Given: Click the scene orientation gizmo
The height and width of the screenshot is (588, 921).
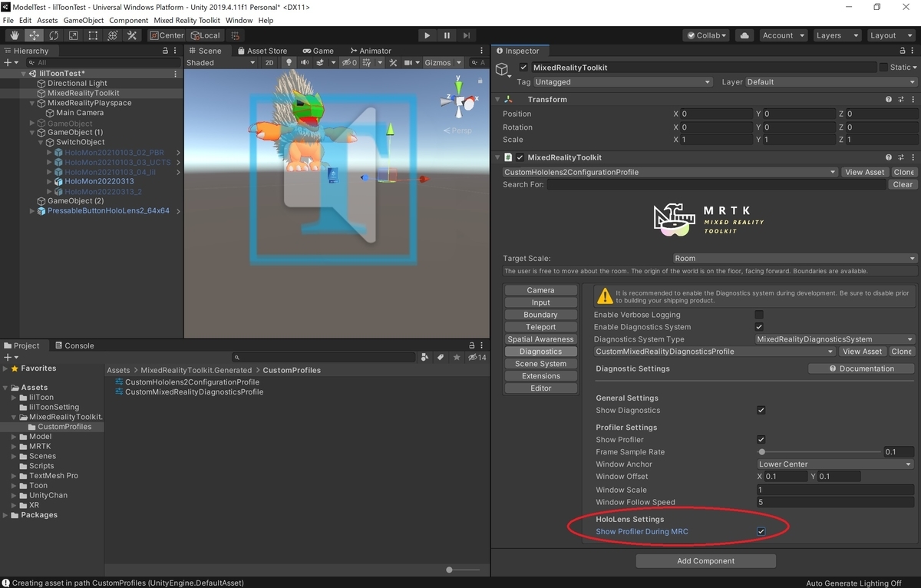Looking at the screenshot, I should pos(460,101).
